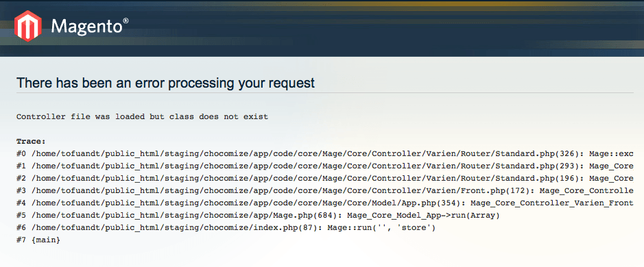Select trace line #0 Standard.php(326)
644x267 pixels.
point(325,154)
